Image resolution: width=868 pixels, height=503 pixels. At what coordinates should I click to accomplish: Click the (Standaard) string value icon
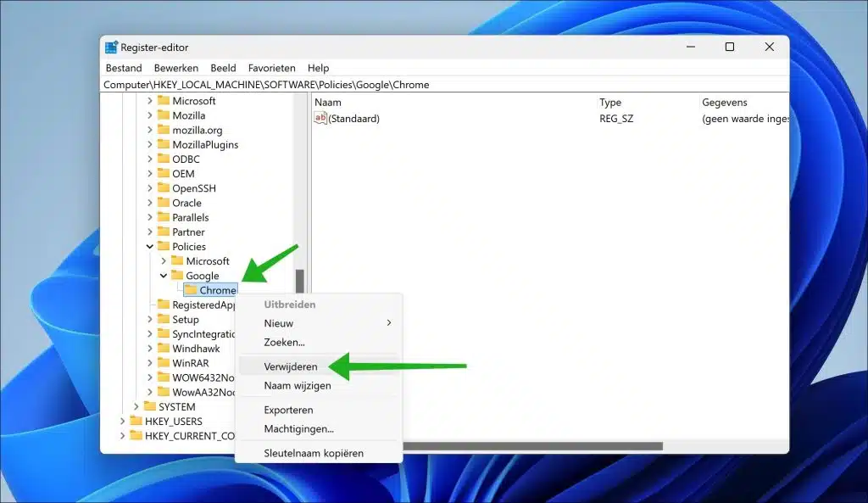tap(320, 118)
